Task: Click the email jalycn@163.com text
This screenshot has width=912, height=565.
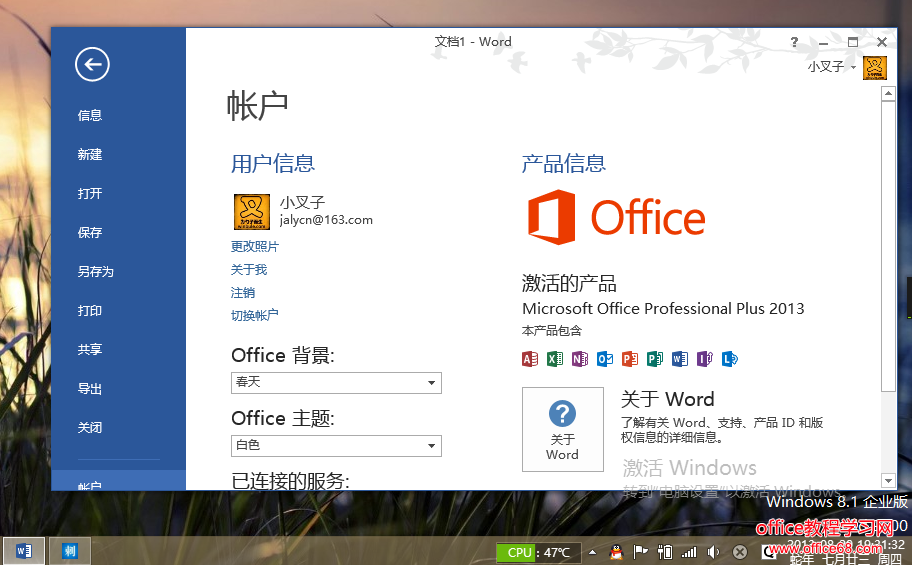Action: 326,220
